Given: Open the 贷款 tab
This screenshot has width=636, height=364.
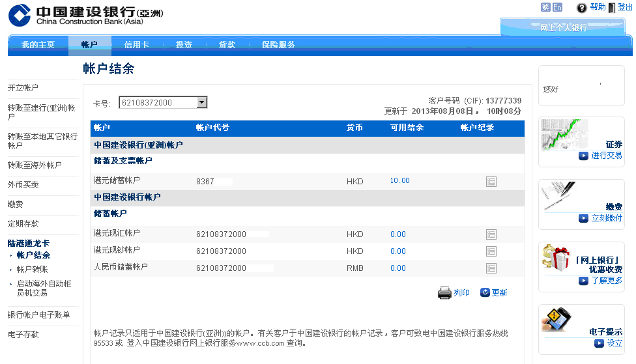Looking at the screenshot, I should coord(227,44).
